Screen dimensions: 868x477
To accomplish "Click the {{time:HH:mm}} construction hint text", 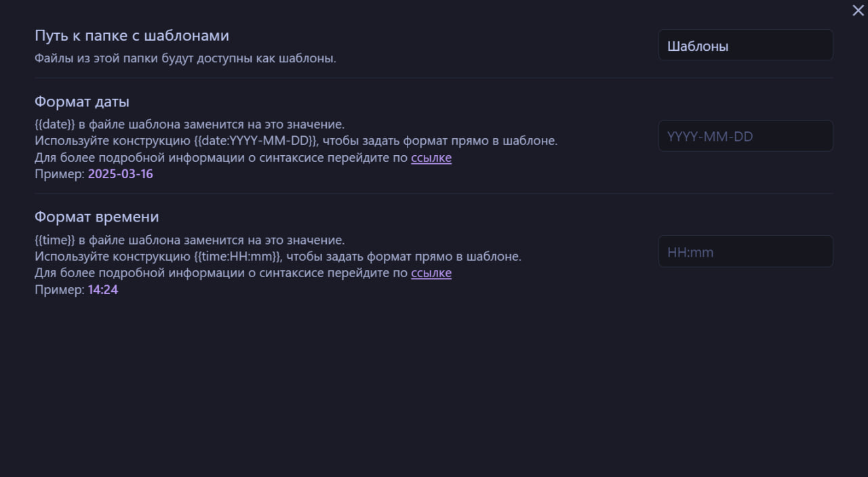I will tap(237, 257).
